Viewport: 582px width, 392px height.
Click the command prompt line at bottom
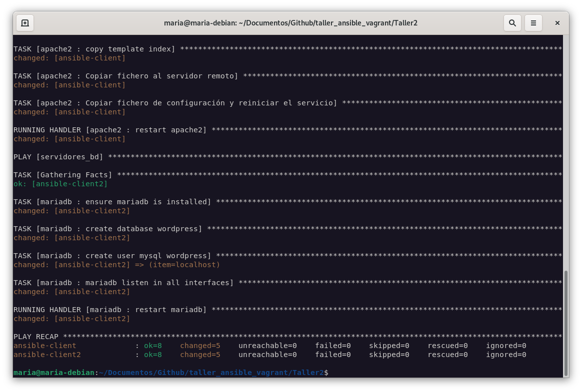pyautogui.click(x=170, y=373)
